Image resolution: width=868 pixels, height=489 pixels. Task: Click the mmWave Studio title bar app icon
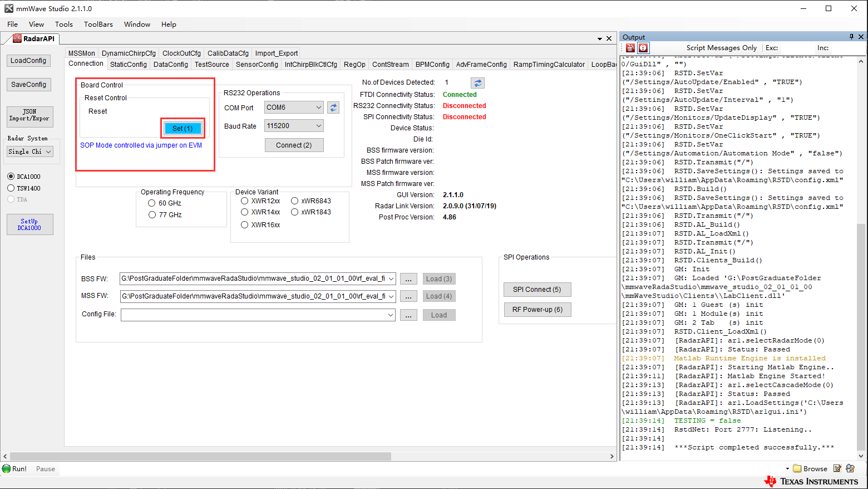coord(9,8)
